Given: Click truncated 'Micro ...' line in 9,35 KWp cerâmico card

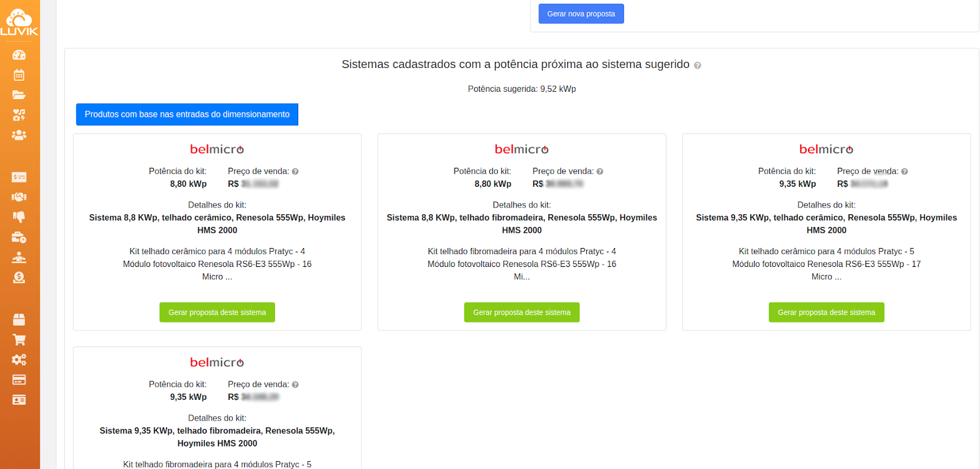Looking at the screenshot, I should (826, 277).
